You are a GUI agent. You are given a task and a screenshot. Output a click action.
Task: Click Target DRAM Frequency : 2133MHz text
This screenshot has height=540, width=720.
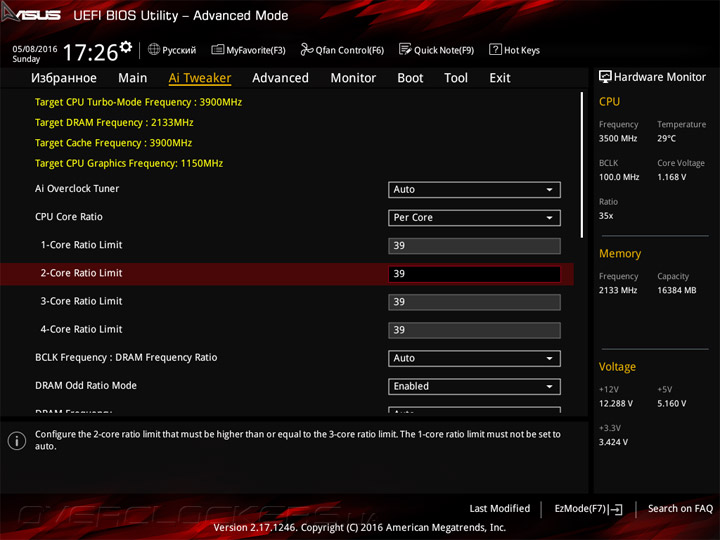pos(114,123)
